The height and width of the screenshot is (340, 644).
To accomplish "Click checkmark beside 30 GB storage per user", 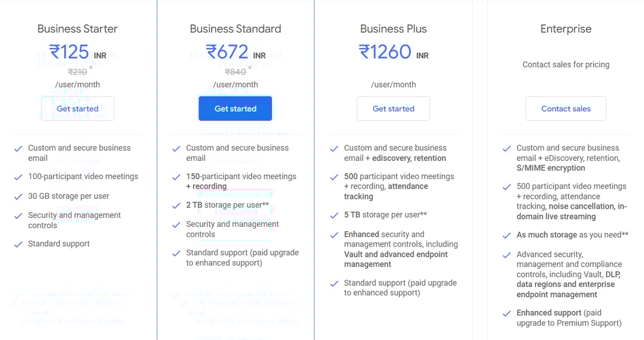I will pyautogui.click(x=18, y=197).
